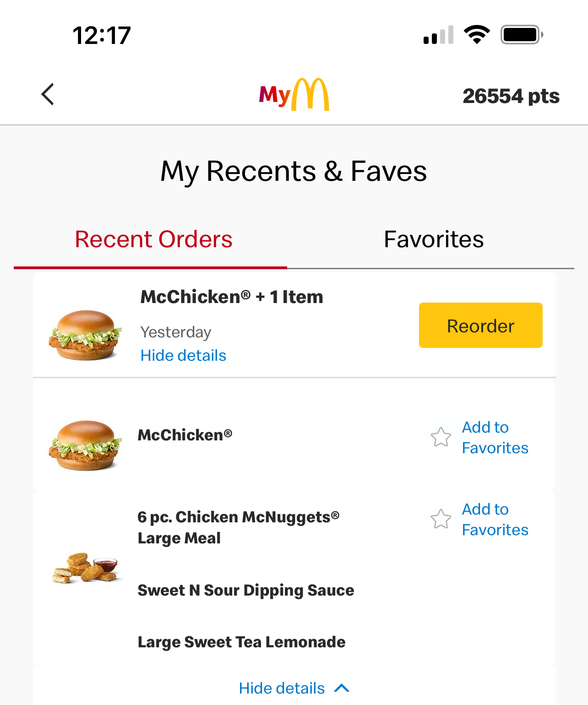Tap the MyMcDonald's logo
Image resolution: width=588 pixels, height=705 pixels.
point(294,94)
